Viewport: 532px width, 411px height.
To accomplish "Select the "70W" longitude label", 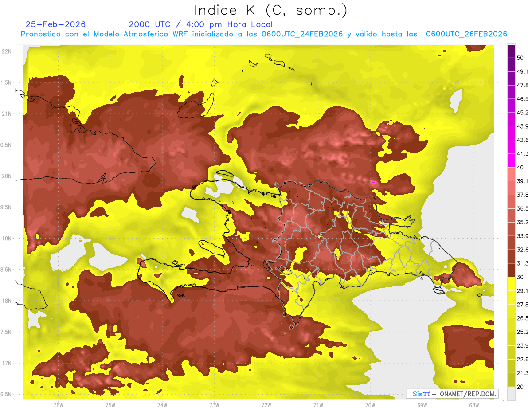I will tap(370, 405).
